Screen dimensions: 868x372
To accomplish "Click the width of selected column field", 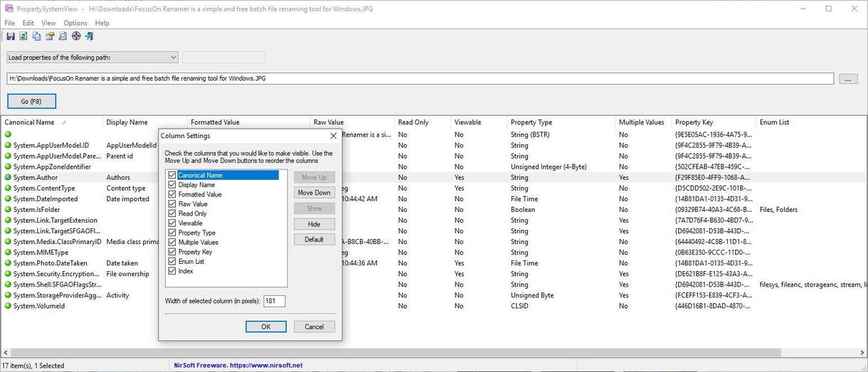I will 275,302.
